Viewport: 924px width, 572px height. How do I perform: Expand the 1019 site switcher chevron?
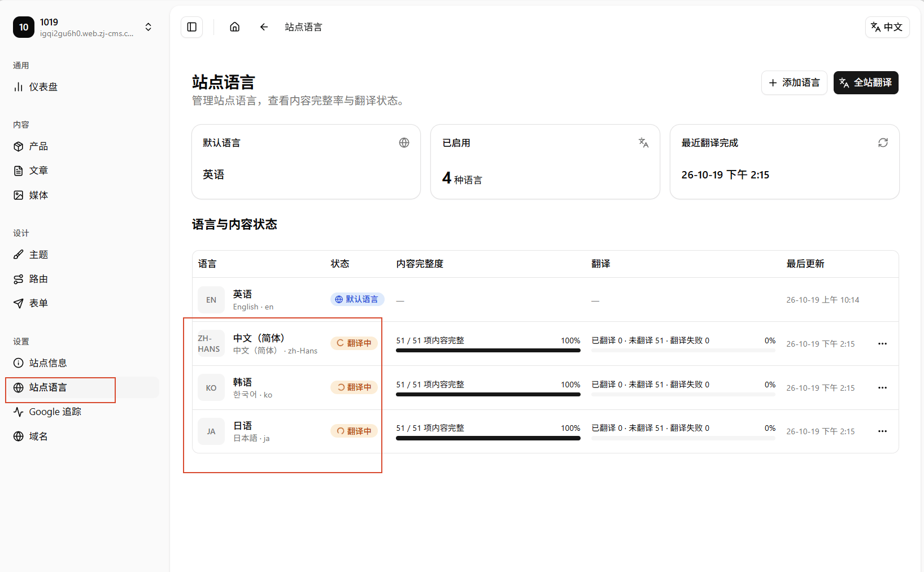click(x=148, y=27)
